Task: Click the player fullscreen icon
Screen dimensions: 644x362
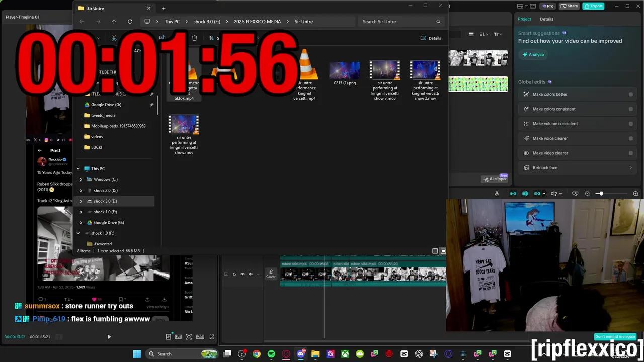Action: click(212, 337)
